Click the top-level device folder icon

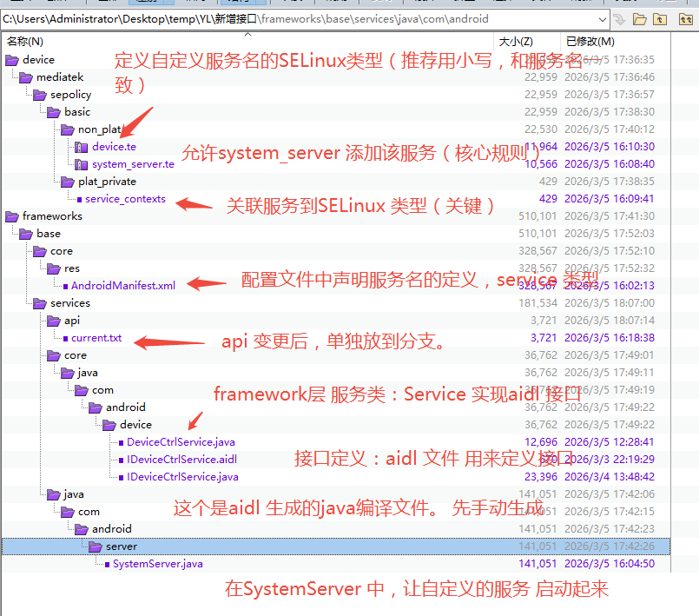(x=12, y=60)
